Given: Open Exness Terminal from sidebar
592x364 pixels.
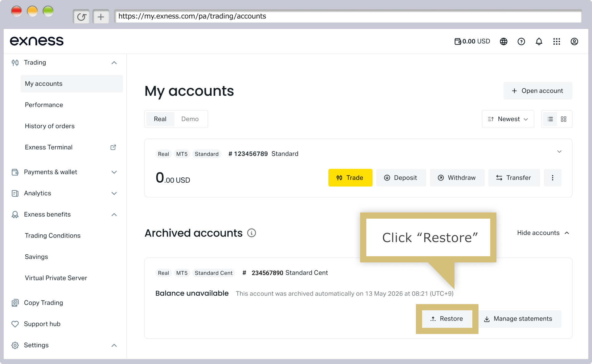Looking at the screenshot, I should (x=49, y=148).
